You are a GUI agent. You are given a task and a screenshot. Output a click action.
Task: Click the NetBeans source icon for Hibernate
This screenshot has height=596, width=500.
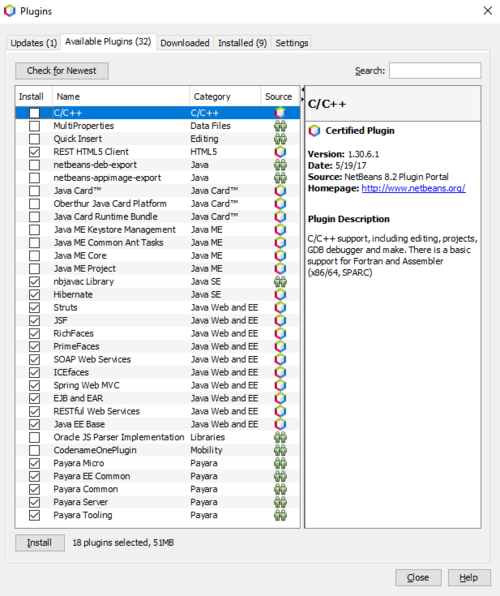[280, 294]
